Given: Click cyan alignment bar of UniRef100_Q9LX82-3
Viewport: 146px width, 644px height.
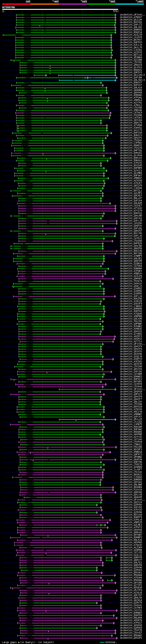Looking at the screenshot, I should pos(88,80).
